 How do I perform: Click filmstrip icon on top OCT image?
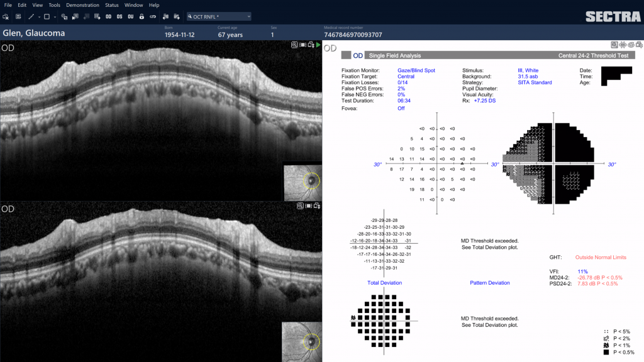(x=303, y=45)
